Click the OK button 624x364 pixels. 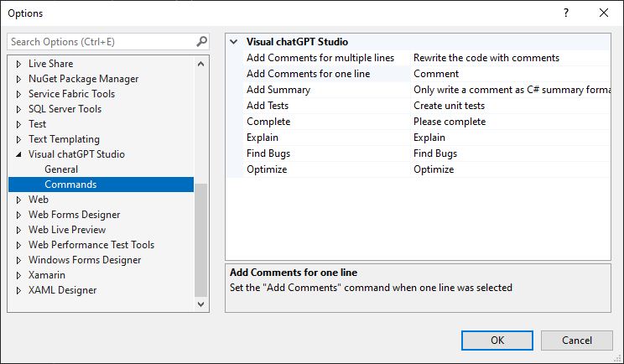tap(497, 340)
